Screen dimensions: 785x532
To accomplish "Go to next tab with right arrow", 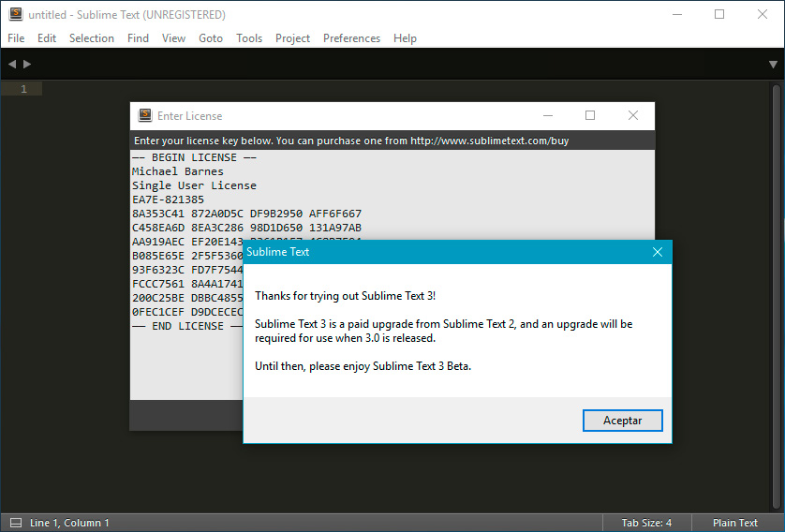I will point(27,64).
